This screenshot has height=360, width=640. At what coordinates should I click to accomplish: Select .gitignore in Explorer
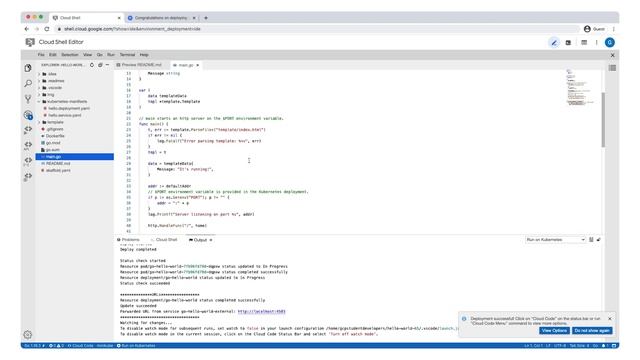55,129
